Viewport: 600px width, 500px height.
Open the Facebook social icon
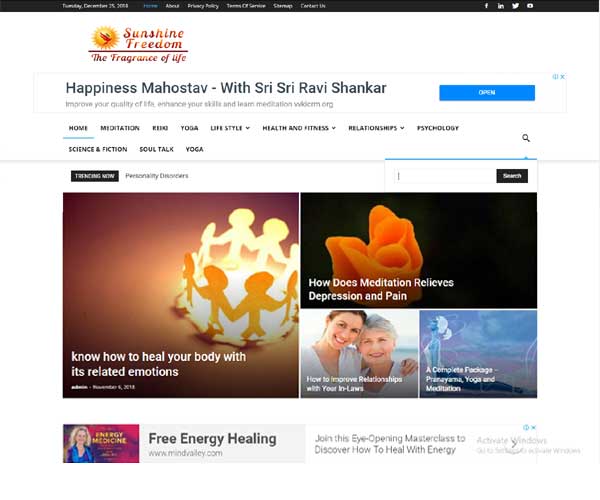click(486, 6)
